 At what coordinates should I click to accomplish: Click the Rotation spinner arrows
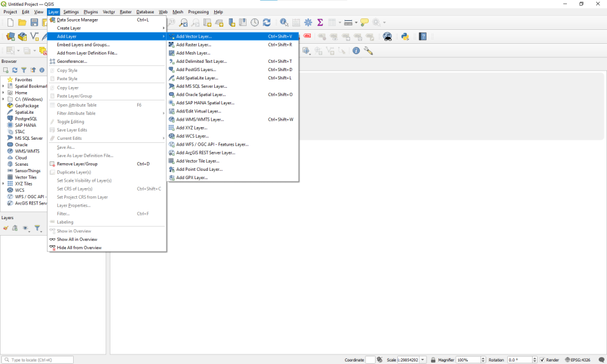pyautogui.click(x=535, y=360)
